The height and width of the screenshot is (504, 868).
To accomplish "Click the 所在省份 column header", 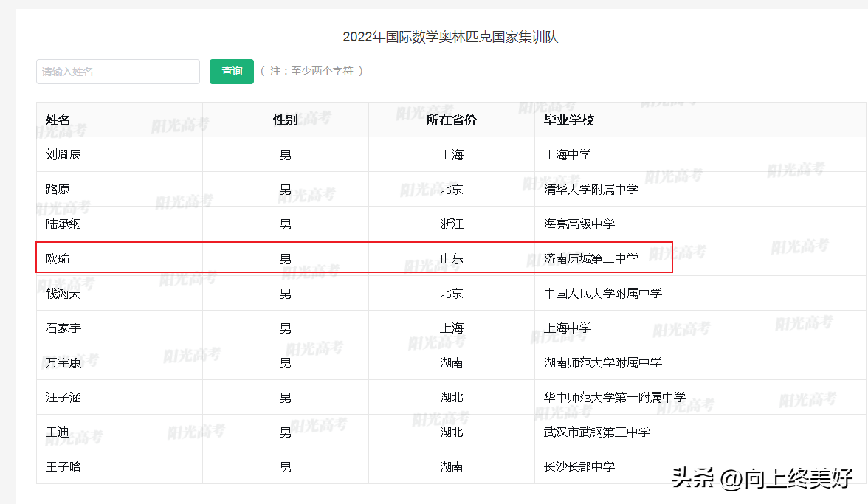I will click(x=452, y=120).
